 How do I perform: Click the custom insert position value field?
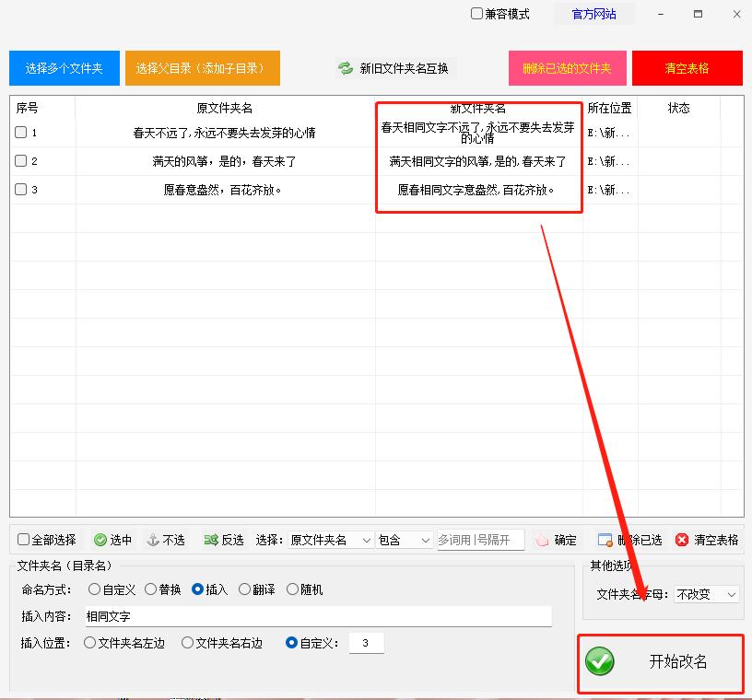pyautogui.click(x=366, y=643)
